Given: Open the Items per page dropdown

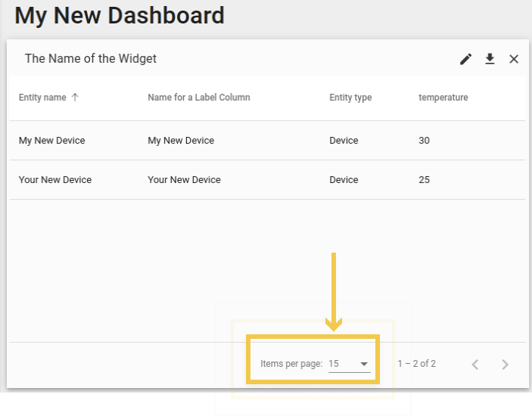Looking at the screenshot, I should [x=349, y=364].
